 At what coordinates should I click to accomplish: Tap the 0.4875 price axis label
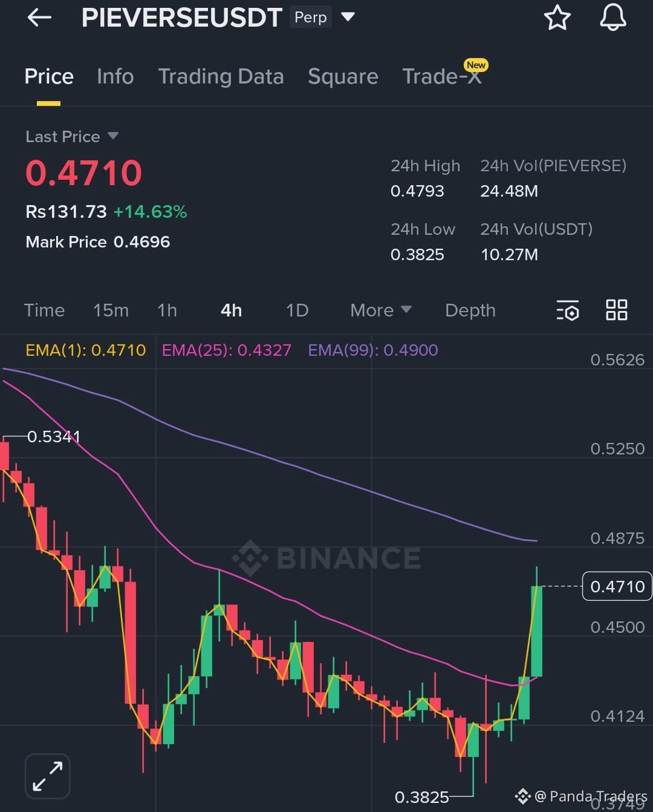[x=617, y=539]
